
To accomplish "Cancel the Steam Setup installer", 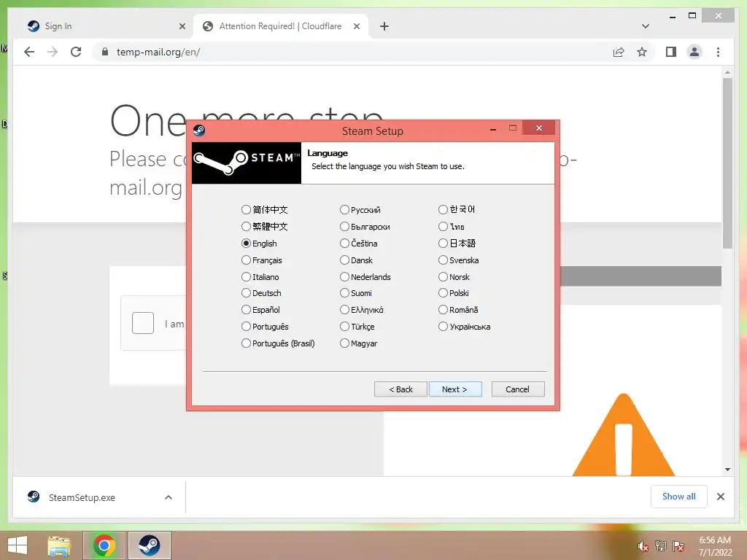I will point(517,389).
